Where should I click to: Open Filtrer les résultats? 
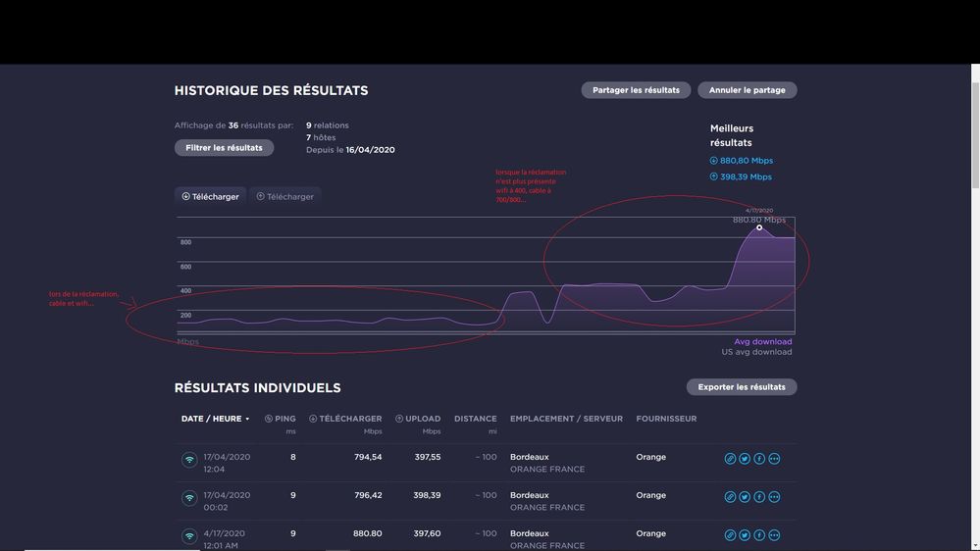tap(224, 148)
